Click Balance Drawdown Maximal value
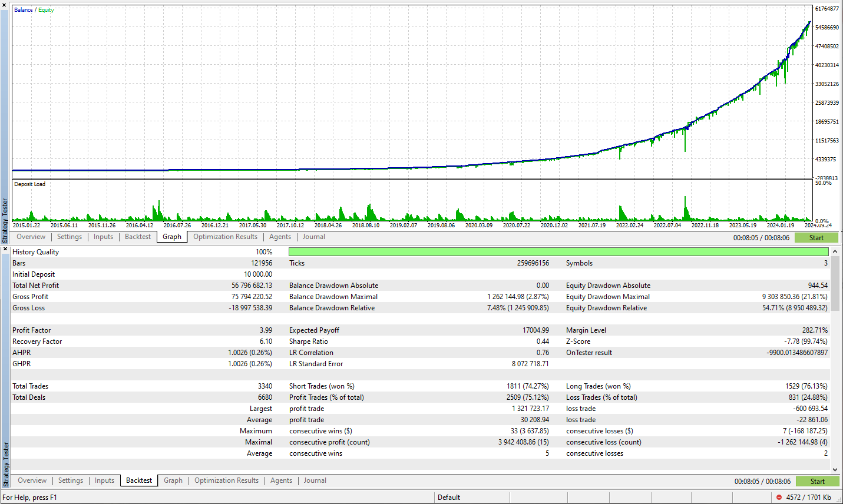The image size is (843, 504). 518,297
